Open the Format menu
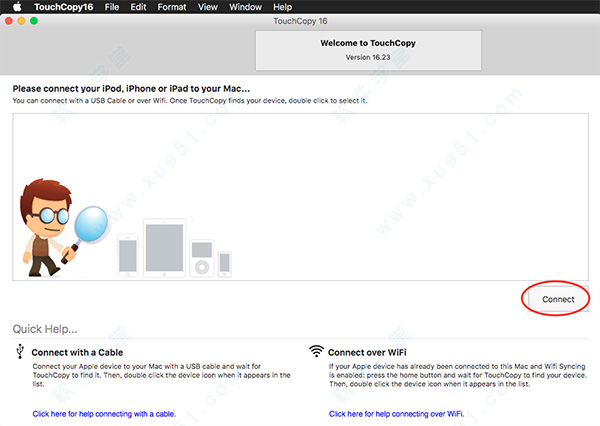Screen dimensions: 600x426 pyautogui.click(x=172, y=7)
